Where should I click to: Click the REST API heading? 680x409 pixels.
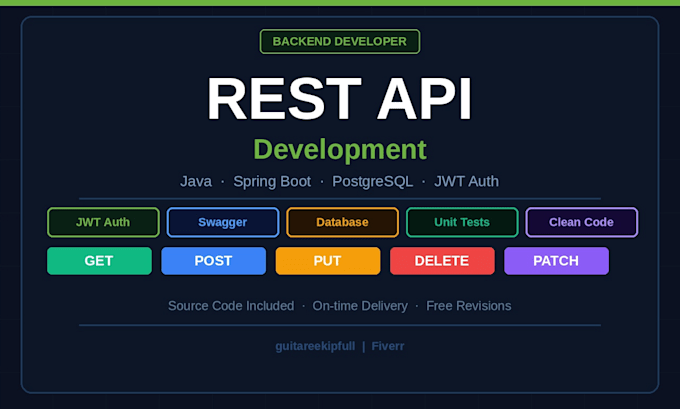pos(340,99)
